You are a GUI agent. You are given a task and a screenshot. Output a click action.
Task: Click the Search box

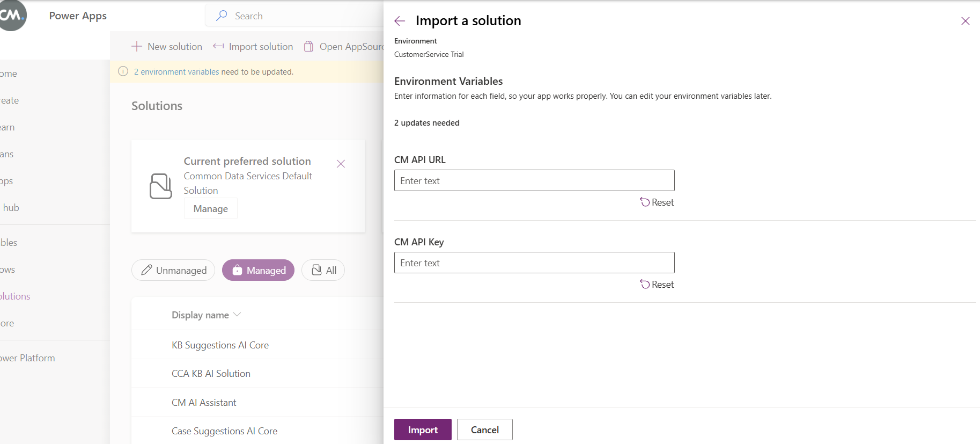(295, 16)
